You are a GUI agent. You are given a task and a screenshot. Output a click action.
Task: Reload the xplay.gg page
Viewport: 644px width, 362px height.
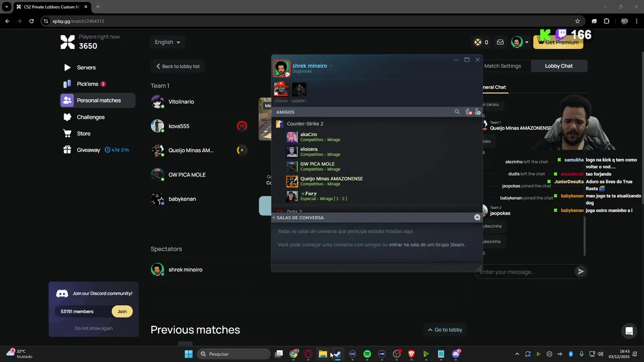[x=31, y=21]
